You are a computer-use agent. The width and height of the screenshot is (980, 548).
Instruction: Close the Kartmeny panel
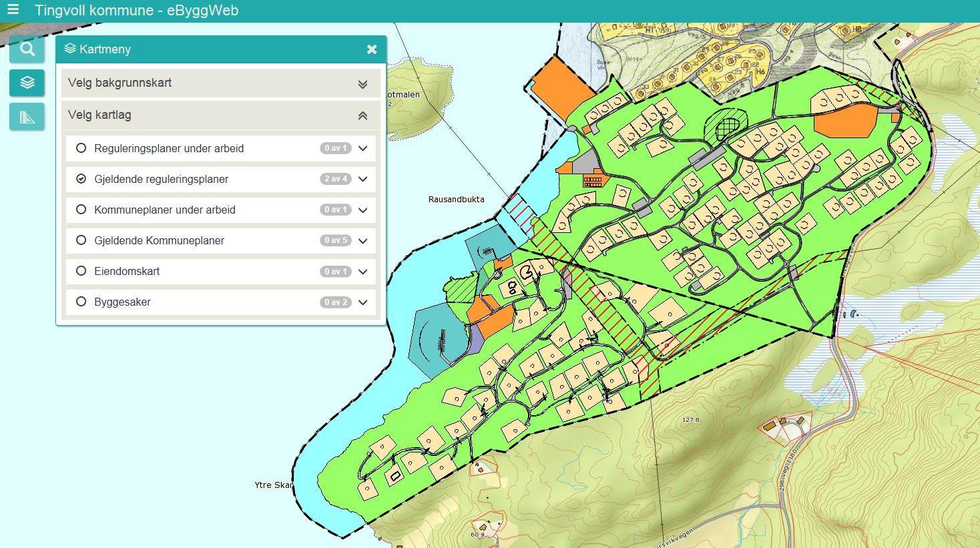372,49
